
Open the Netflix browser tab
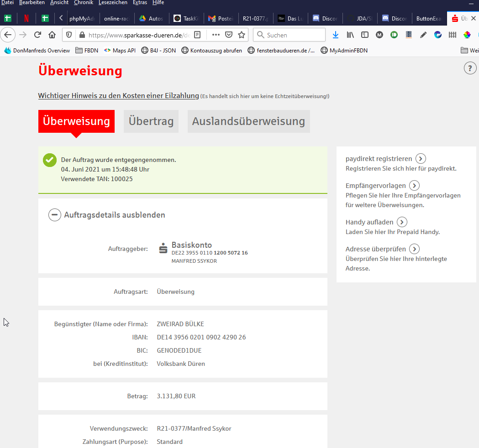pyautogui.click(x=26, y=19)
